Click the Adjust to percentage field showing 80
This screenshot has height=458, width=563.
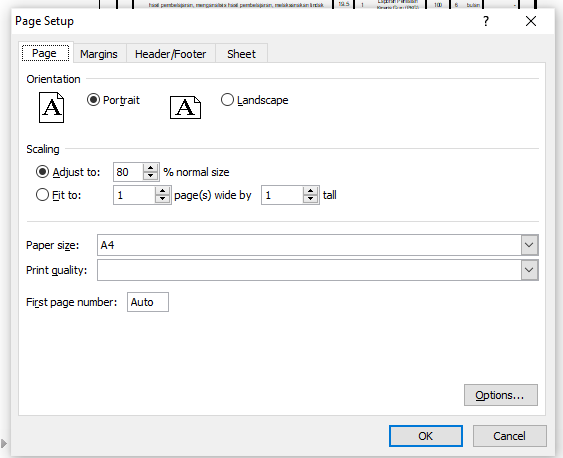128,172
